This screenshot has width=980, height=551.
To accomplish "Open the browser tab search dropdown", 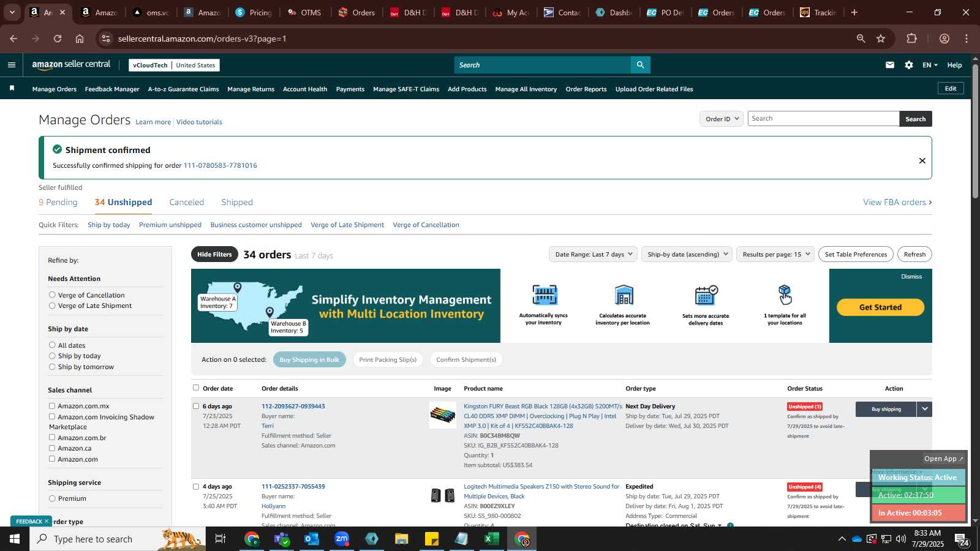I will tap(12, 12).
